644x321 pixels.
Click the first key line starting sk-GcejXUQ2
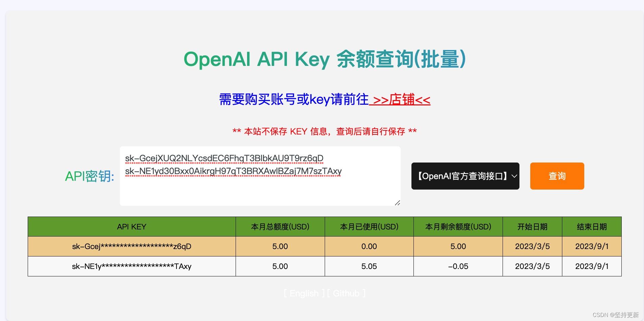pos(224,158)
